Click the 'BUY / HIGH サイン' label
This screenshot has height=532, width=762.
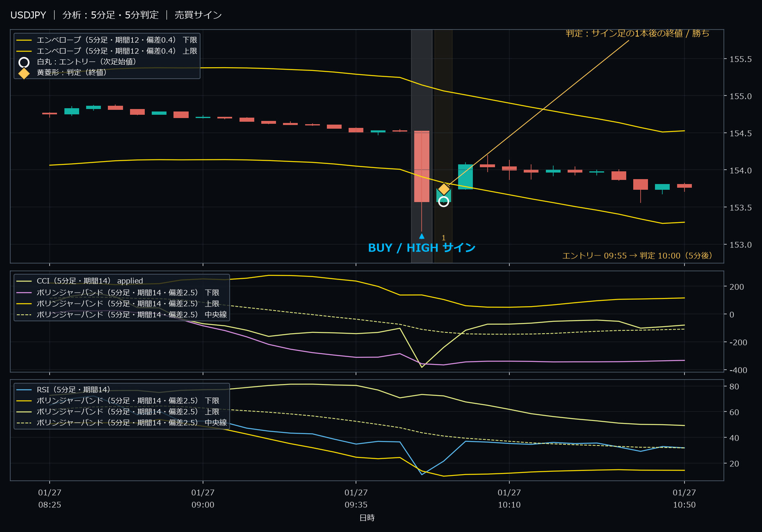[x=422, y=248]
